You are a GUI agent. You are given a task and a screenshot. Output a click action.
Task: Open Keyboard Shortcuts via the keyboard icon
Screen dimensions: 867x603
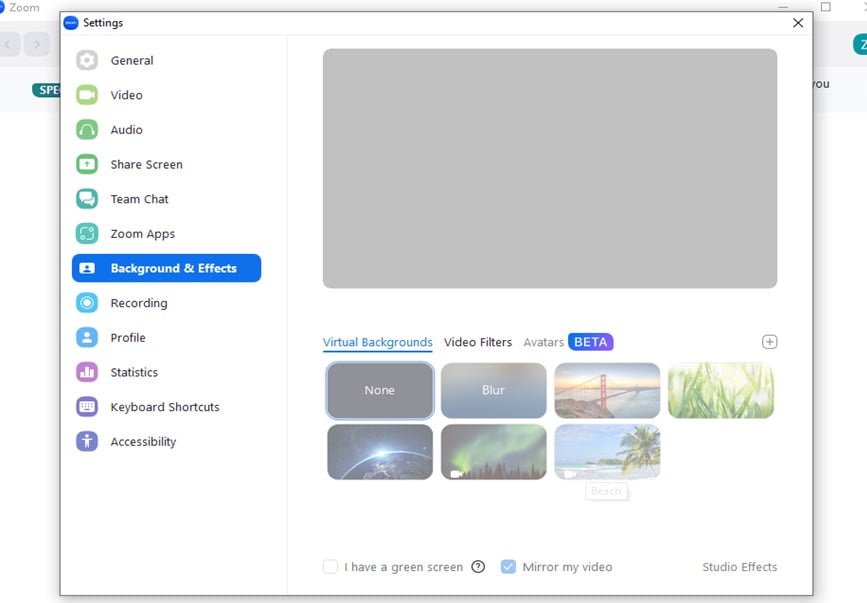tap(87, 407)
